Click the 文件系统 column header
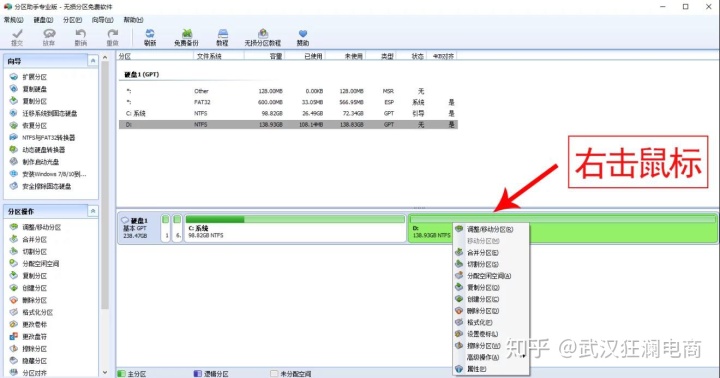The width and height of the screenshot is (720, 378). click(219, 56)
